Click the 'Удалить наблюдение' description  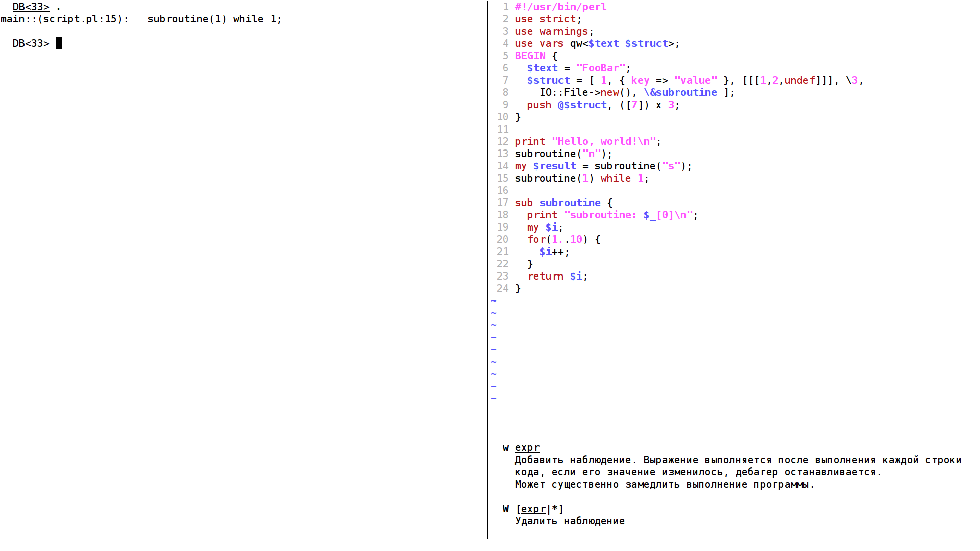[570, 521]
